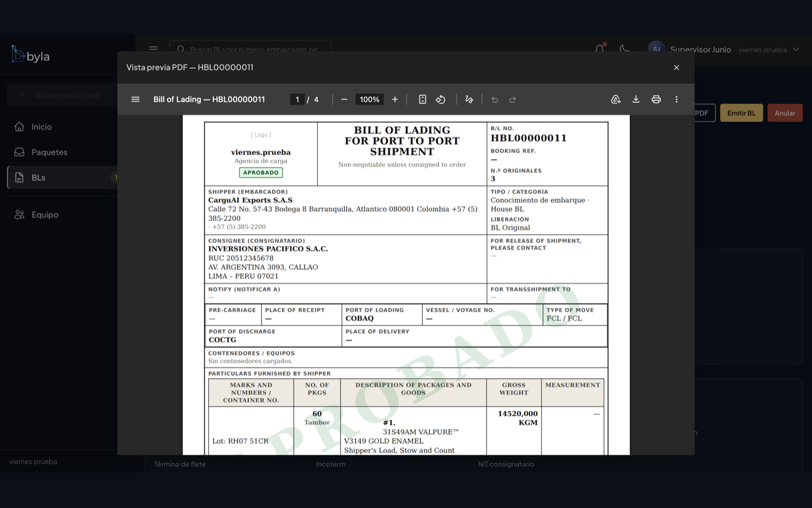The width and height of the screenshot is (812, 508).
Task: Click the search BLs input field
Action: (251, 49)
